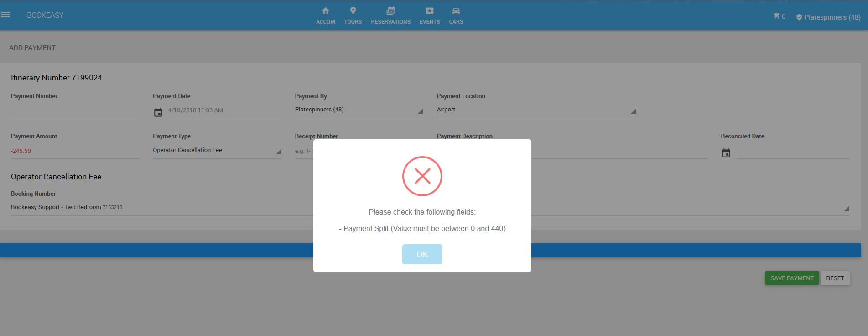The width and height of the screenshot is (868, 336).
Task: Open the Reconciled Date calendar icon
Action: 726,153
